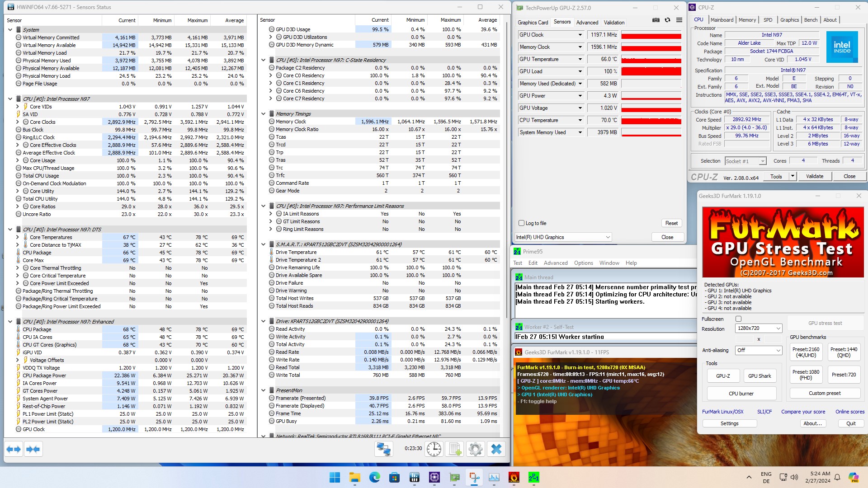Click the Compare your score link
The width and height of the screenshot is (868, 488).
click(x=803, y=412)
